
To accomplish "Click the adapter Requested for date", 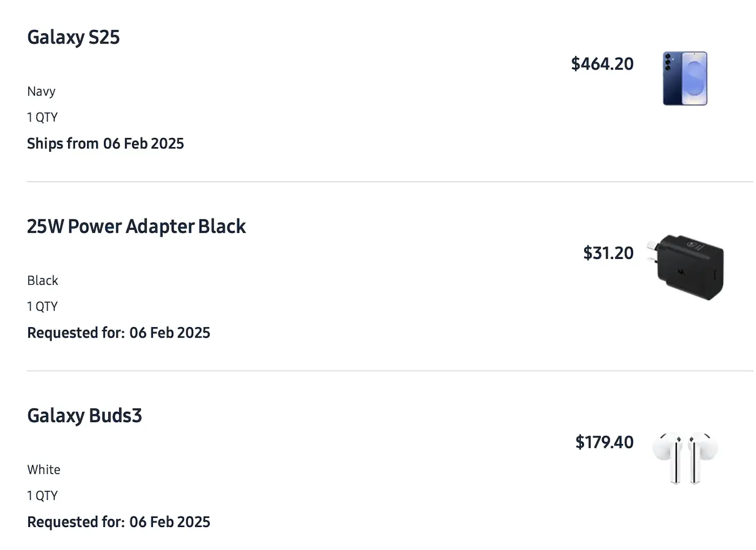I will coord(119,332).
